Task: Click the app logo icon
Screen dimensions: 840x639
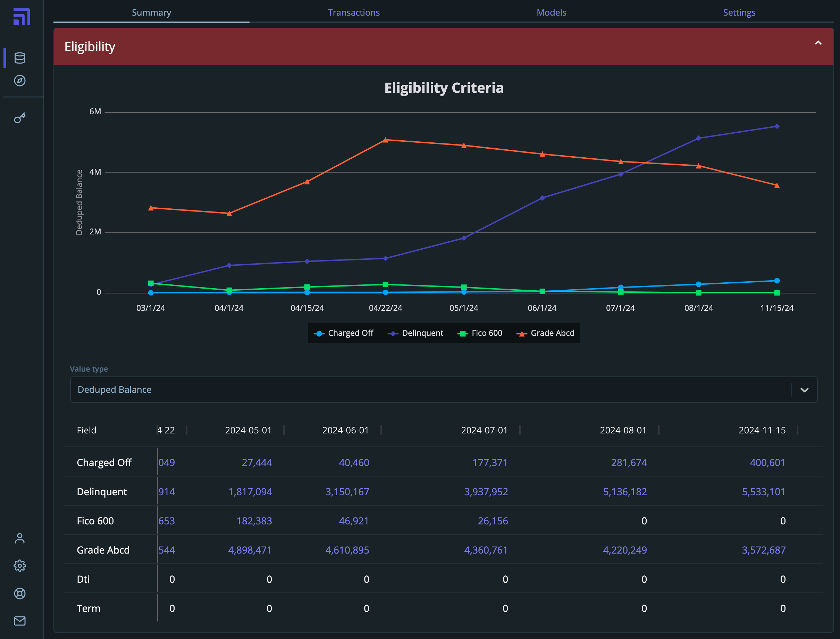Action: click(22, 17)
